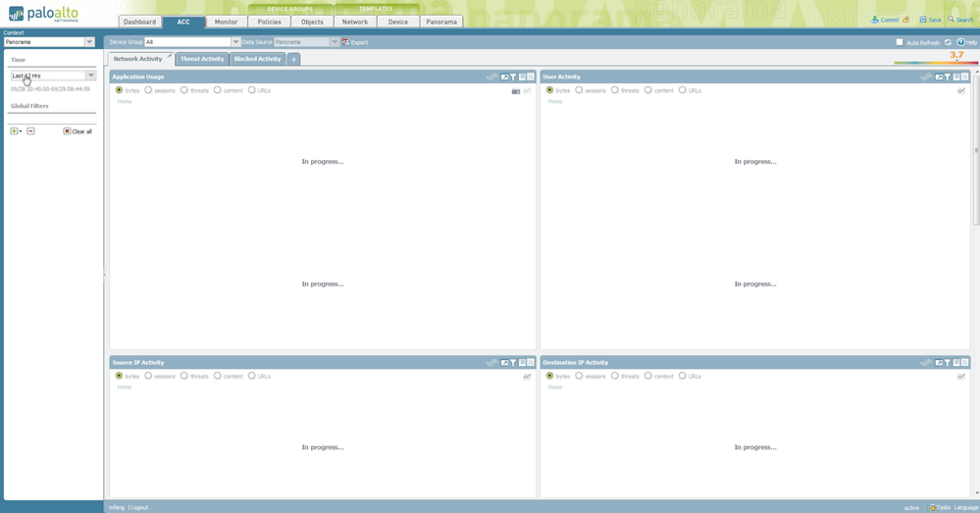Open the Language option in status bar
Viewport: 980px width, 513px height.
point(966,507)
